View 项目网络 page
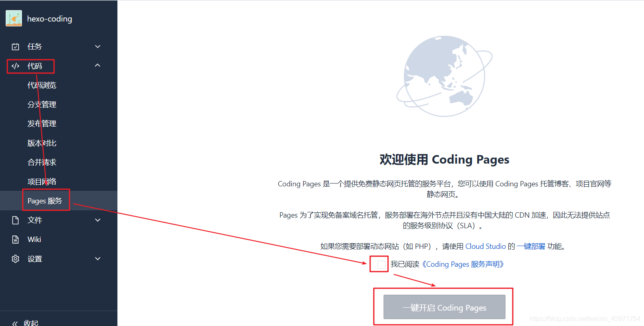644x326 pixels. [x=42, y=181]
